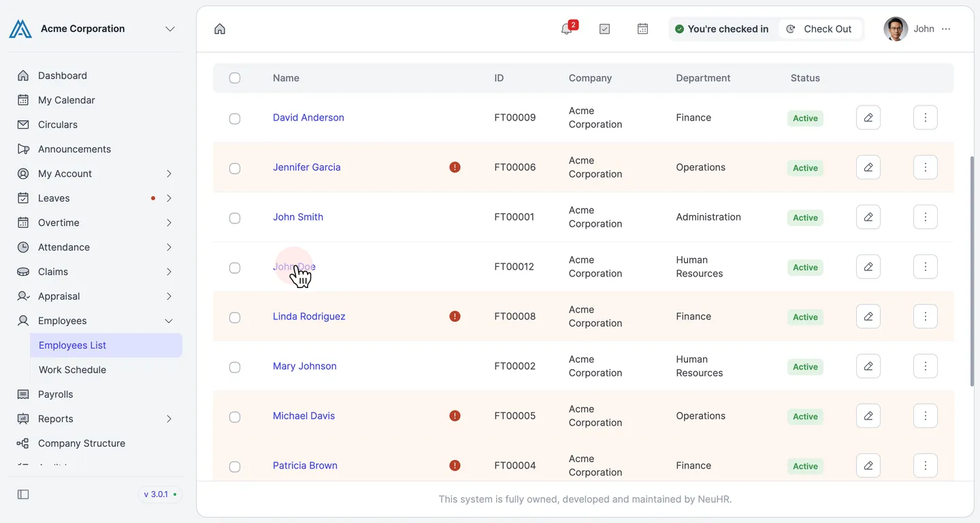The width and height of the screenshot is (980, 523).
Task: Expand the Attendance submenu
Action: (x=169, y=247)
